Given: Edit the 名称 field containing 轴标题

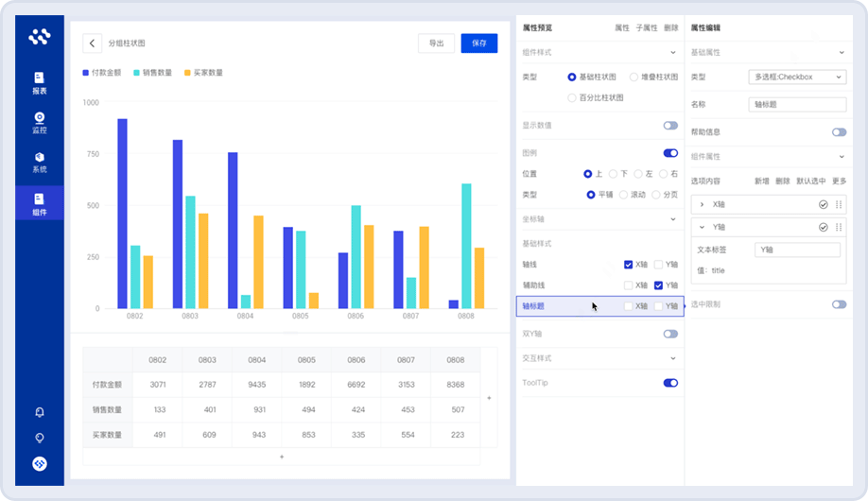Looking at the screenshot, I should click(797, 105).
